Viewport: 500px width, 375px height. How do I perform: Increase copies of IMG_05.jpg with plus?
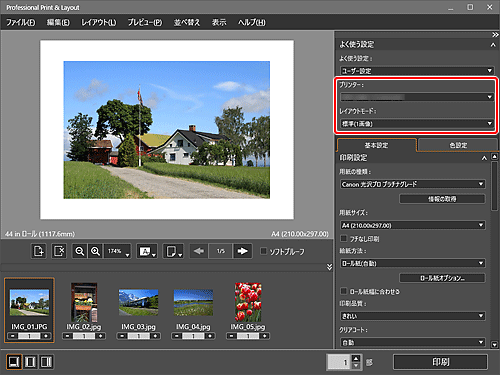click(265, 336)
